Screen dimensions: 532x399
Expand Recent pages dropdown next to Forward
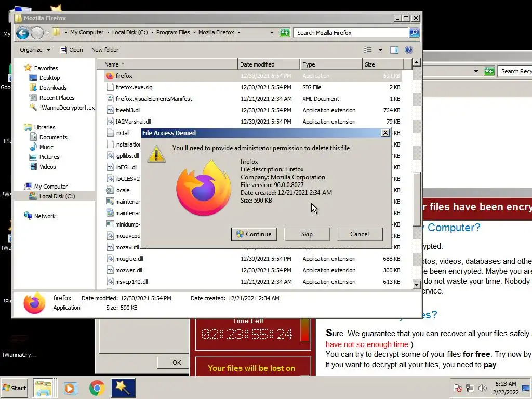click(47, 33)
